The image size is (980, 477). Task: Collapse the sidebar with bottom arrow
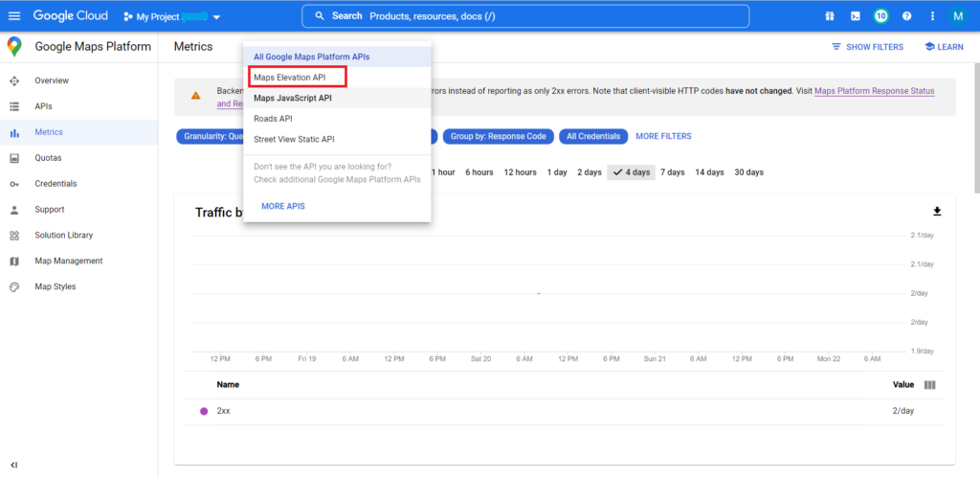click(13, 465)
